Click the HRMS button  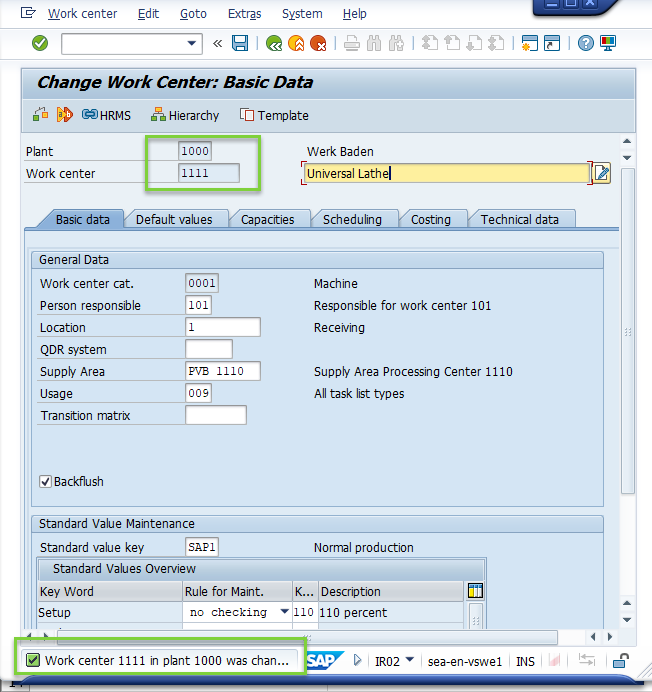coord(106,115)
